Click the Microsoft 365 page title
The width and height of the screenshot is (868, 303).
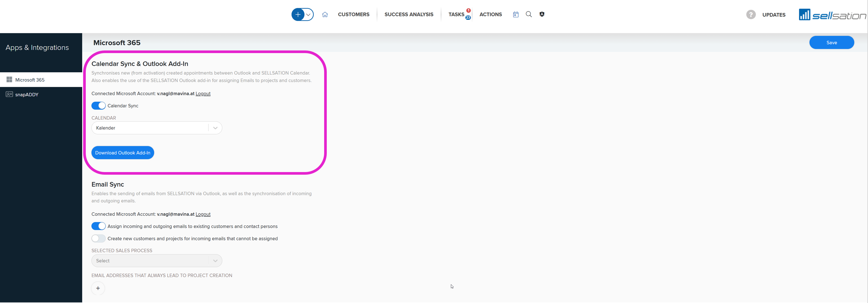tap(117, 43)
